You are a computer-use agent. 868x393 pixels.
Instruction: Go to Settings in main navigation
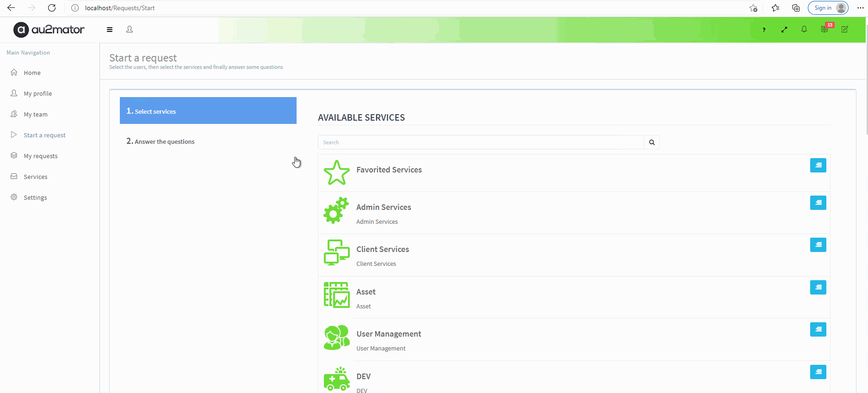(35, 198)
